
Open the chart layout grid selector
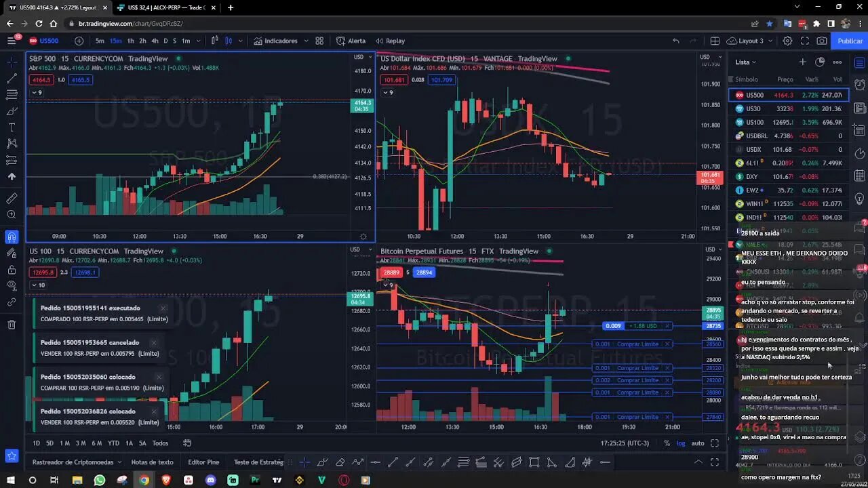pos(715,41)
